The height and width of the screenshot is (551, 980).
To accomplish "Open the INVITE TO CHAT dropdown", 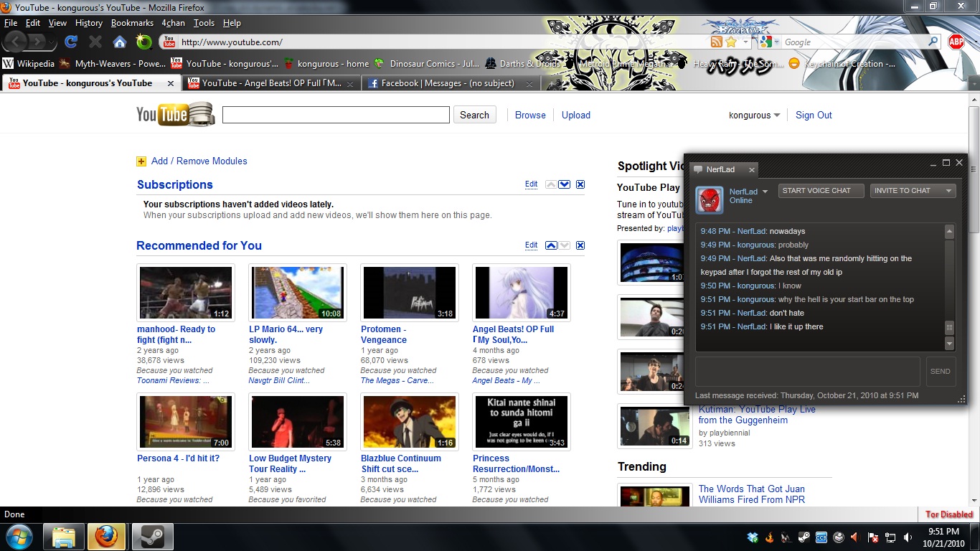I will pyautogui.click(x=913, y=191).
